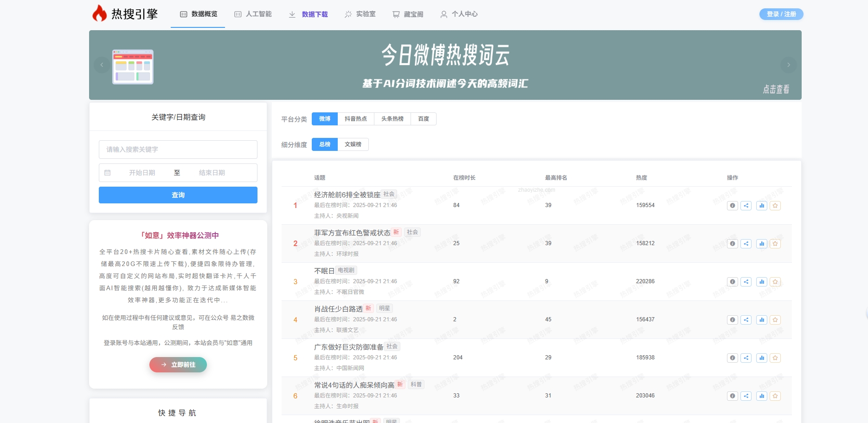The width and height of the screenshot is (868, 423).
Task: Switch platform to 抖音热点
Action: click(355, 119)
